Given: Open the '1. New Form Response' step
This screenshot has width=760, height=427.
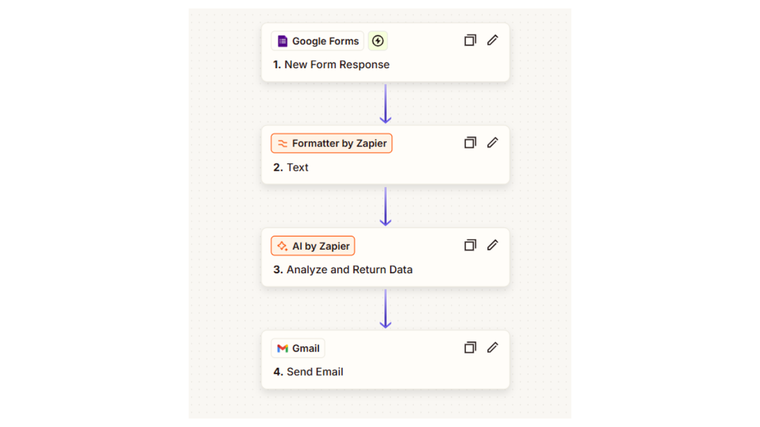Looking at the screenshot, I should (x=331, y=65).
